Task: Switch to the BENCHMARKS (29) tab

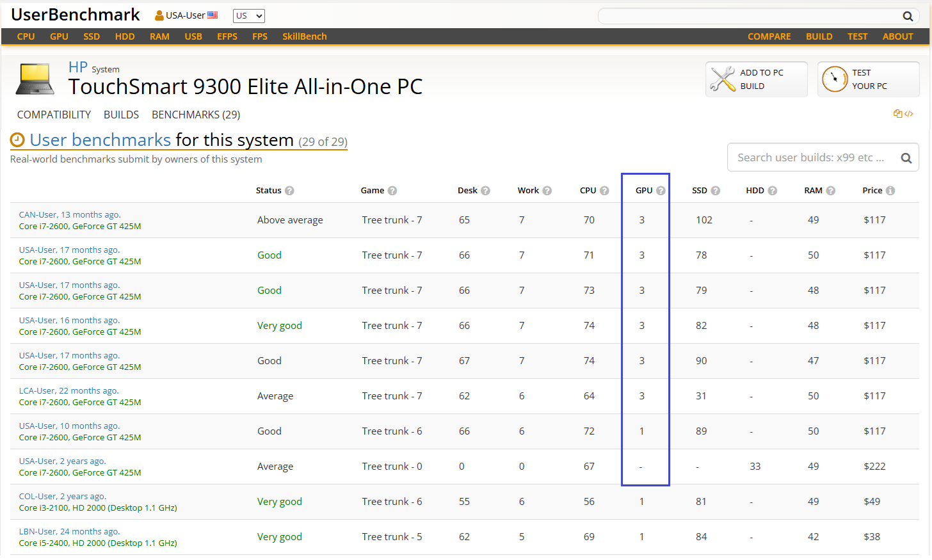Action: coord(196,115)
